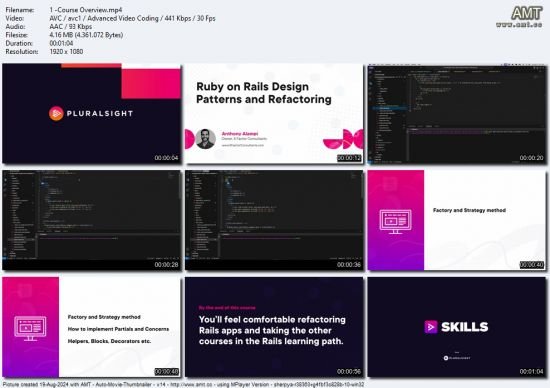Click the monitor icon in the 00:00:48 frame
The image size is (550, 388).
click(30, 328)
